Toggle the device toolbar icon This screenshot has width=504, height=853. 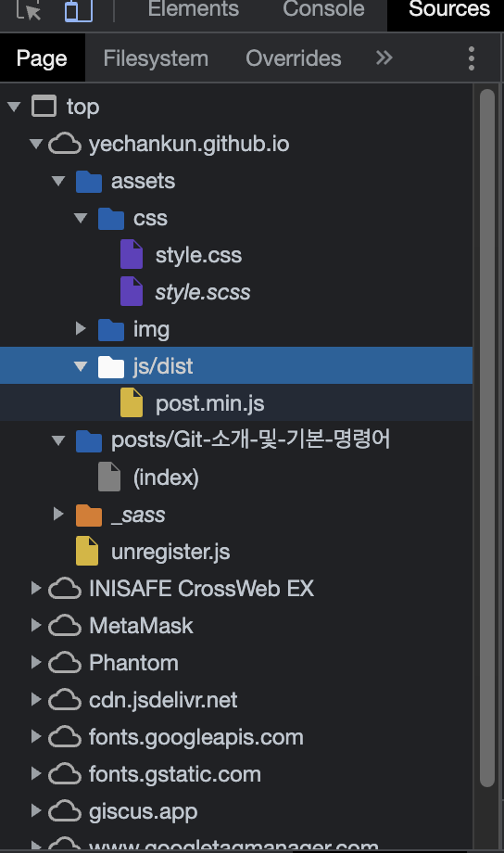pyautogui.click(x=79, y=10)
